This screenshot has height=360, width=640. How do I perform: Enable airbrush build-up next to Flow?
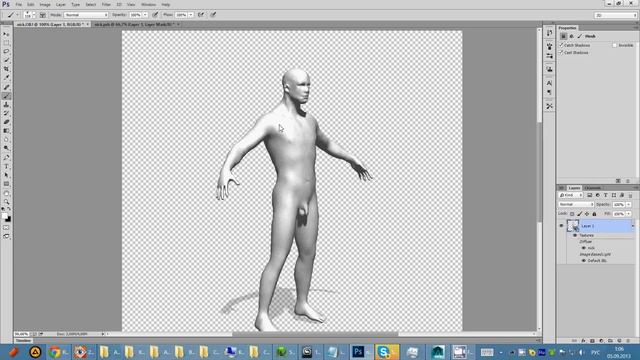pos(201,15)
